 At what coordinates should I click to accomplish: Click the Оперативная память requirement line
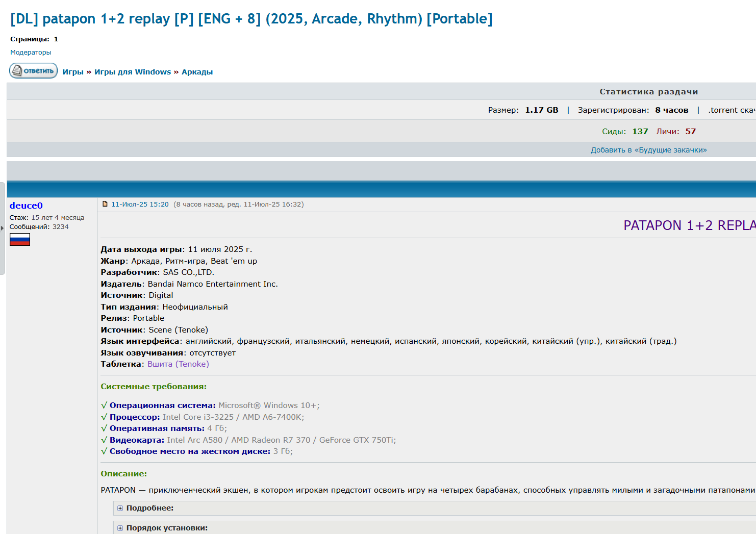pyautogui.click(x=164, y=428)
